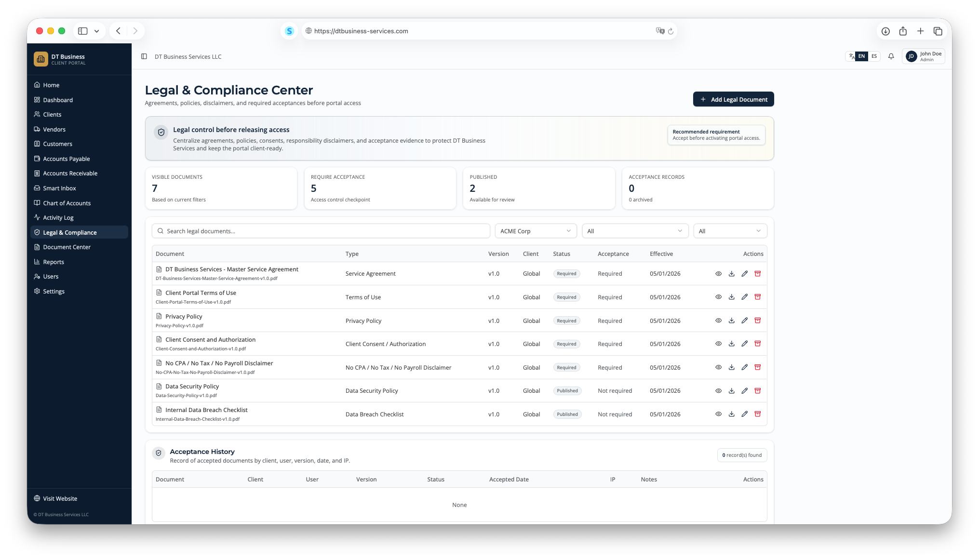Archive the Master Service Agreement document
Screen dimensions: 979x560
pos(757,274)
